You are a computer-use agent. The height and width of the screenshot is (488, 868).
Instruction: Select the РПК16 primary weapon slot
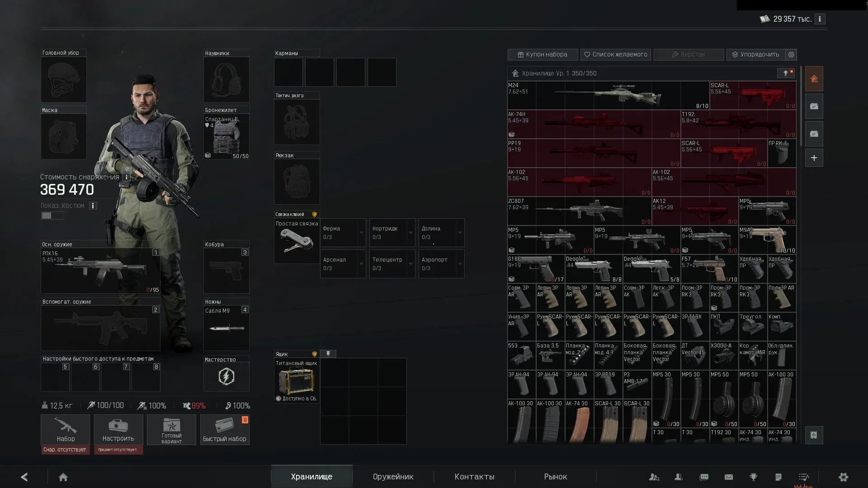point(100,271)
